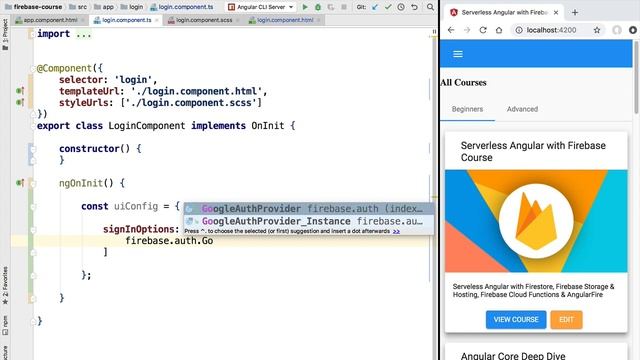Screen dimensions: 640x360
Task: Collapse the @Component decorator block
Action: click(33, 68)
